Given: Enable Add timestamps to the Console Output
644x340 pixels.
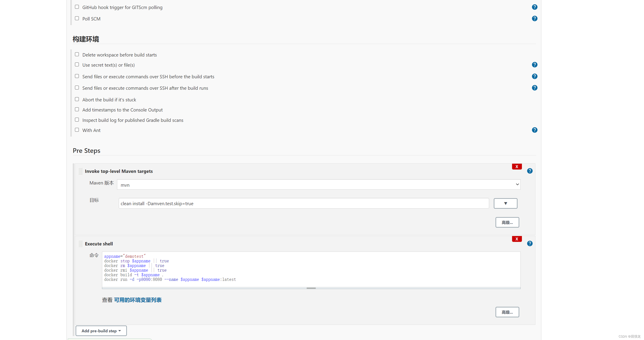Looking at the screenshot, I should click(x=77, y=109).
